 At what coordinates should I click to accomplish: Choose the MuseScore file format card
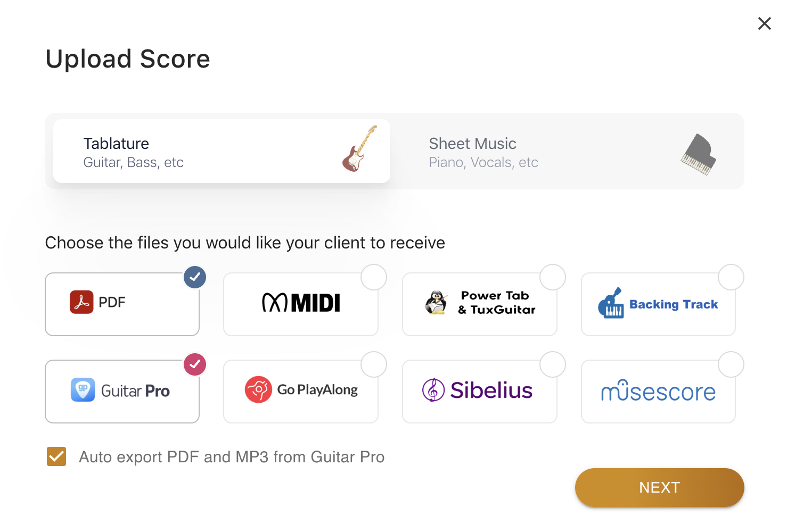point(658,392)
